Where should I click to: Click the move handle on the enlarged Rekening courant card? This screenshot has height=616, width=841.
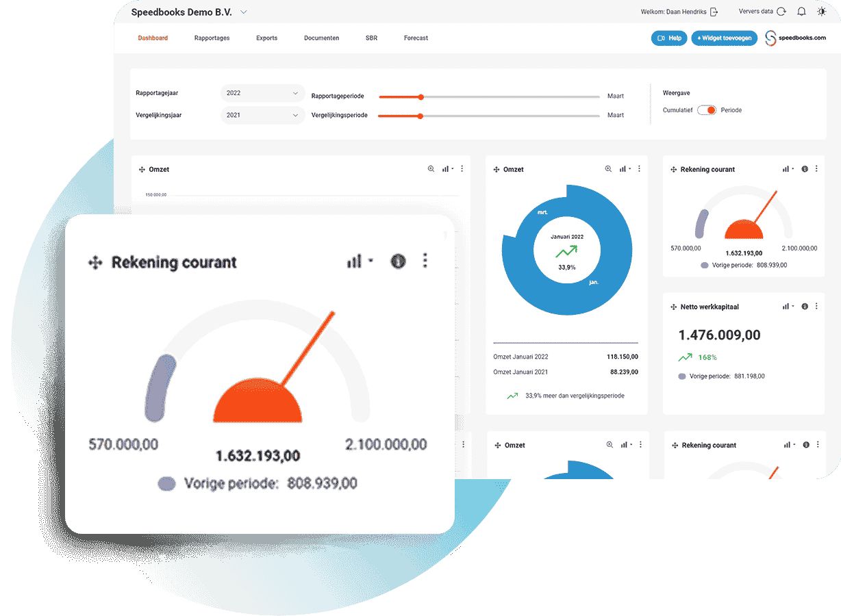click(95, 262)
